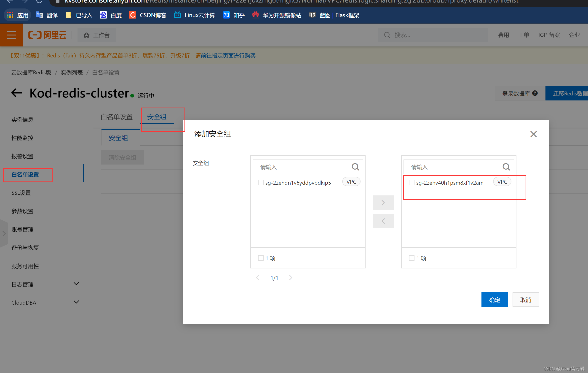Open 工单 in the top bar
The height and width of the screenshot is (373, 588).
524,35
